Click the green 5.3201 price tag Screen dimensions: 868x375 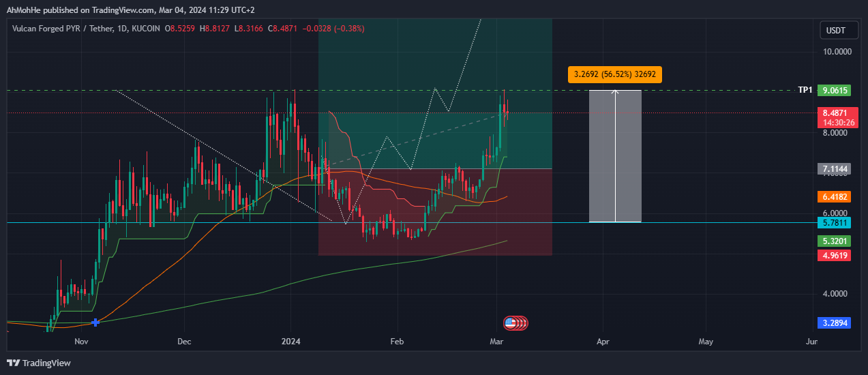835,241
